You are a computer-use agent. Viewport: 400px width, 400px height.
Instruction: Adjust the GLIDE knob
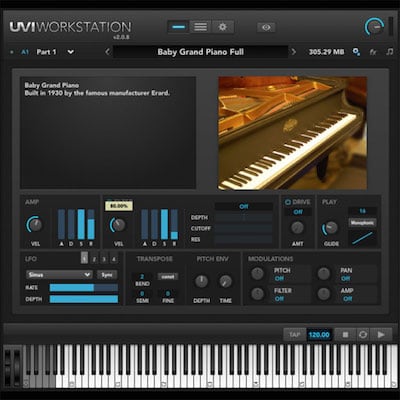pyautogui.click(x=330, y=228)
